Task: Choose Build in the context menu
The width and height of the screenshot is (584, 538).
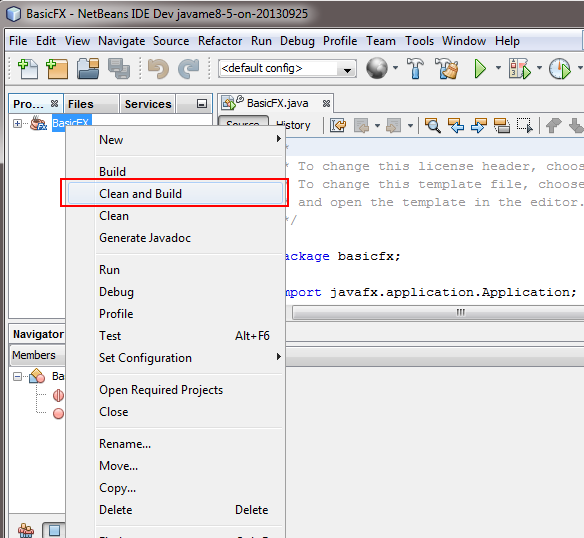Action: coord(174,171)
